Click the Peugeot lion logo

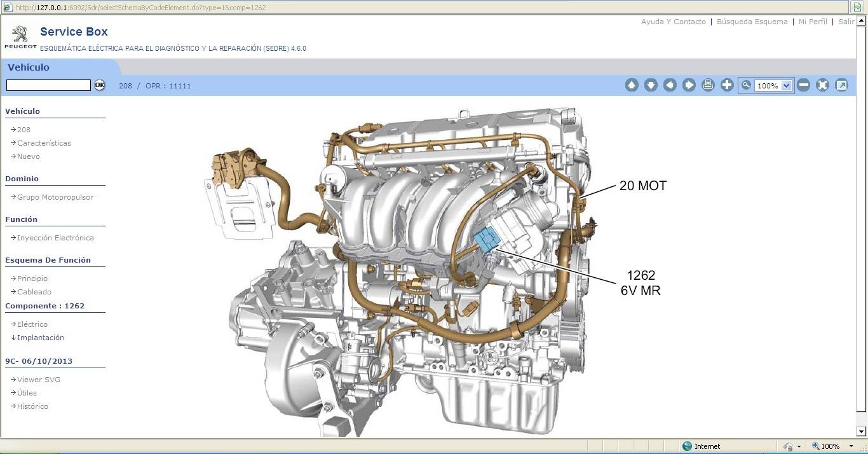20,38
